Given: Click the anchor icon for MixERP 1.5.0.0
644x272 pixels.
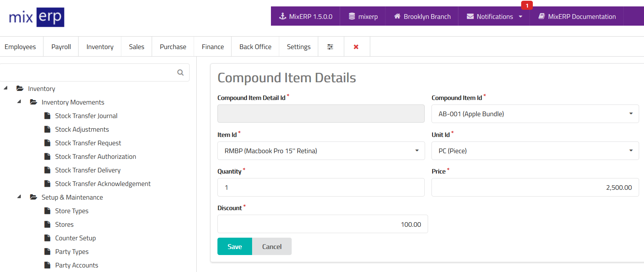Looking at the screenshot, I should (283, 16).
